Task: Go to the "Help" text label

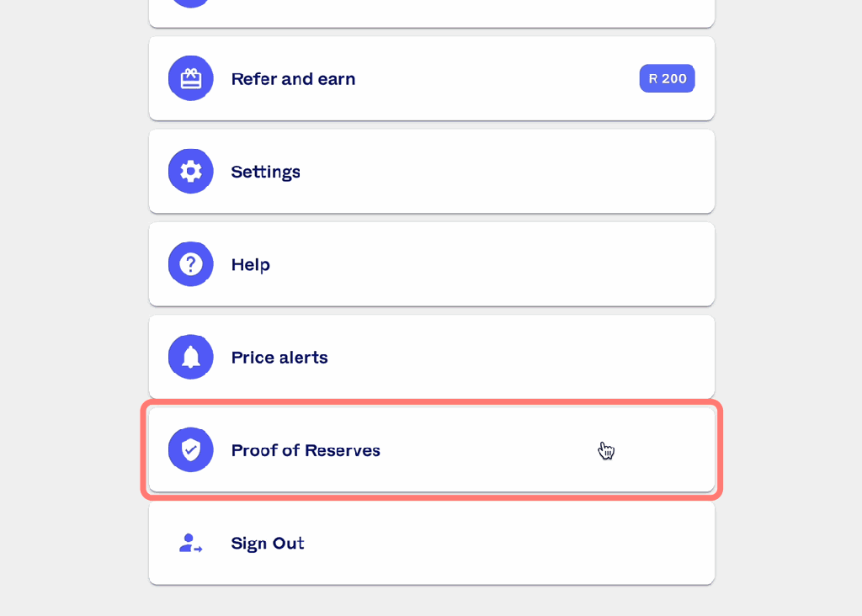Action: click(x=250, y=264)
